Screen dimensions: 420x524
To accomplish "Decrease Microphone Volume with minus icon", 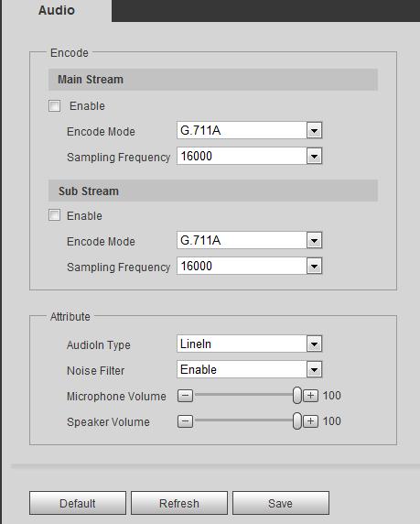I will (x=185, y=396).
